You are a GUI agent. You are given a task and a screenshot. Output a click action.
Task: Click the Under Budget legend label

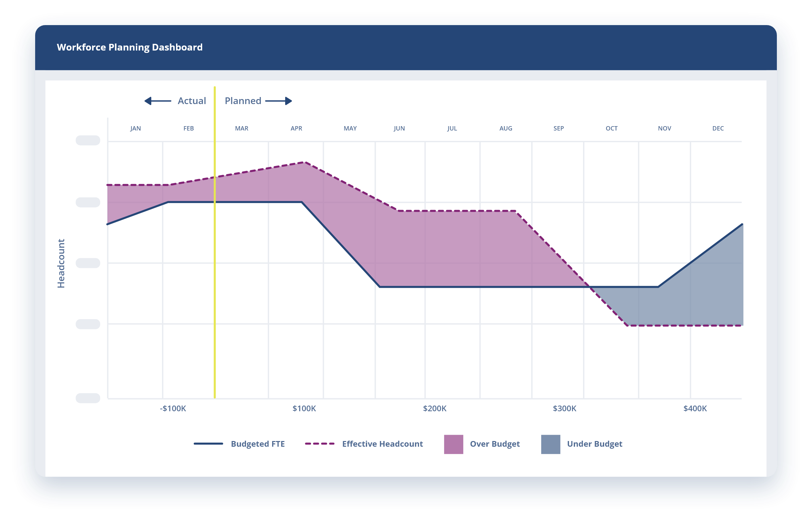595,444
